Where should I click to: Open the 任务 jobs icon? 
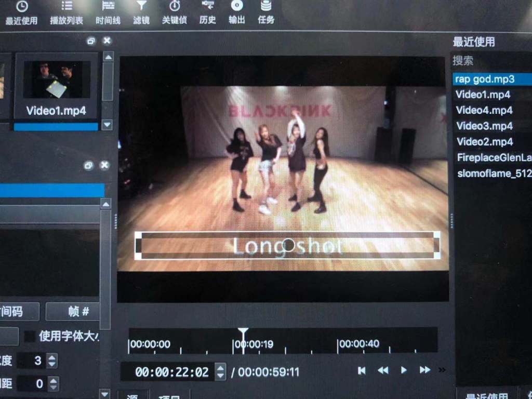pos(266,12)
